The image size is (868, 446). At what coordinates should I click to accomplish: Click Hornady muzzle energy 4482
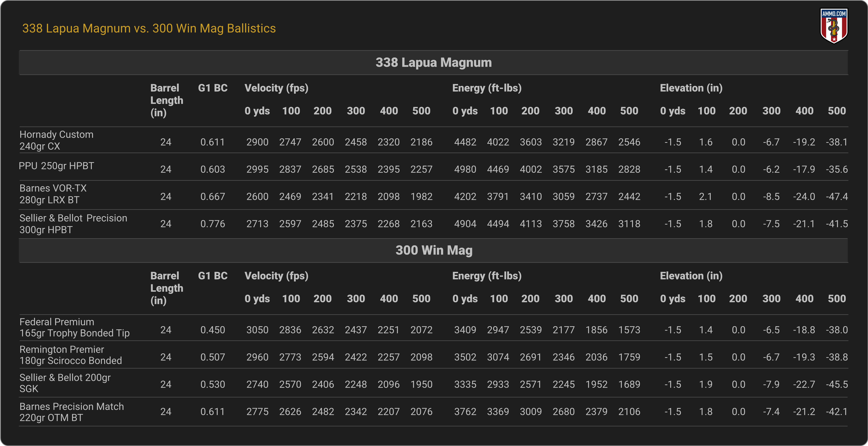(x=465, y=142)
